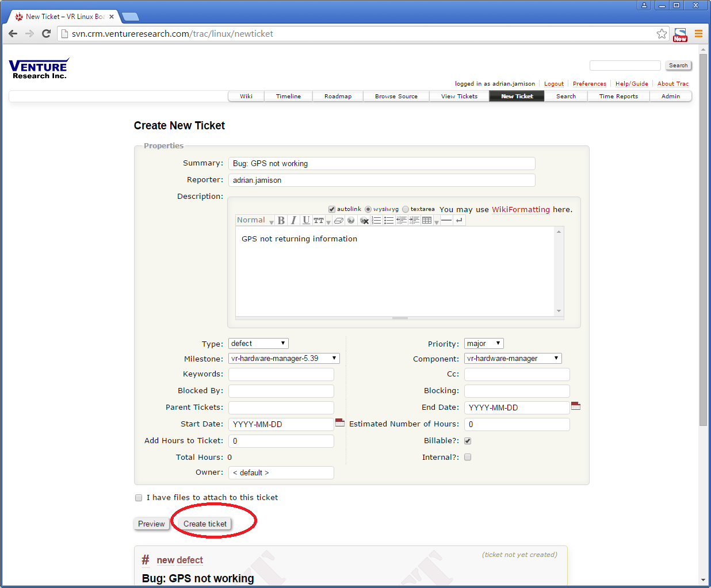Open the End Date calendar picker
This screenshot has width=711, height=588.
pyautogui.click(x=576, y=406)
